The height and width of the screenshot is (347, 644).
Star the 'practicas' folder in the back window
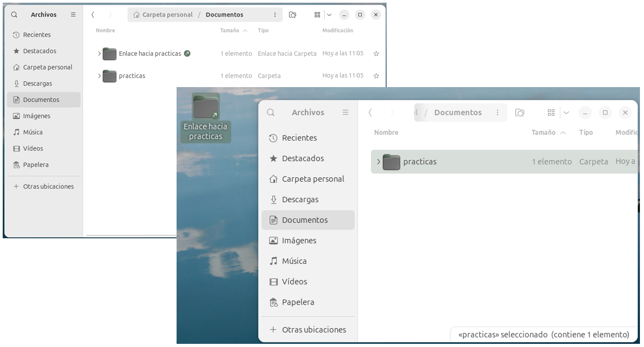point(376,76)
